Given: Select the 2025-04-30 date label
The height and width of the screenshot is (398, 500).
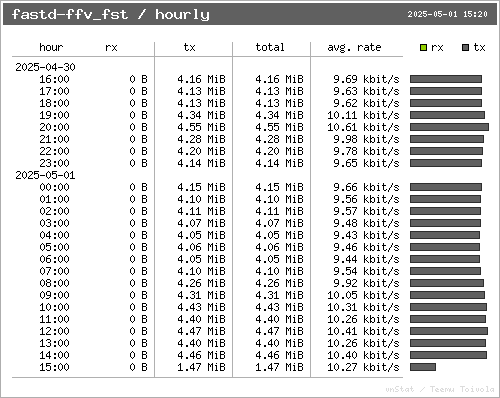Looking at the screenshot, I should [x=45, y=67].
